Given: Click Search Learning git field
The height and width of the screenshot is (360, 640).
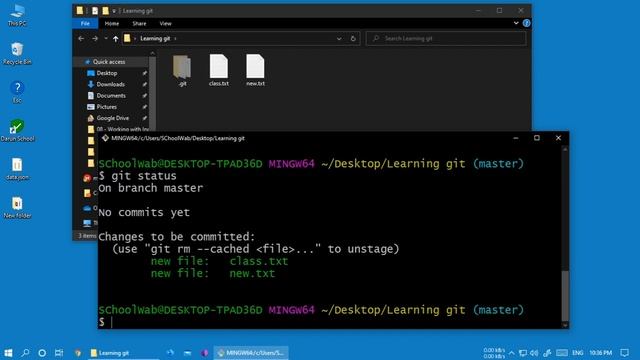Looking at the screenshot, I should (446, 38).
